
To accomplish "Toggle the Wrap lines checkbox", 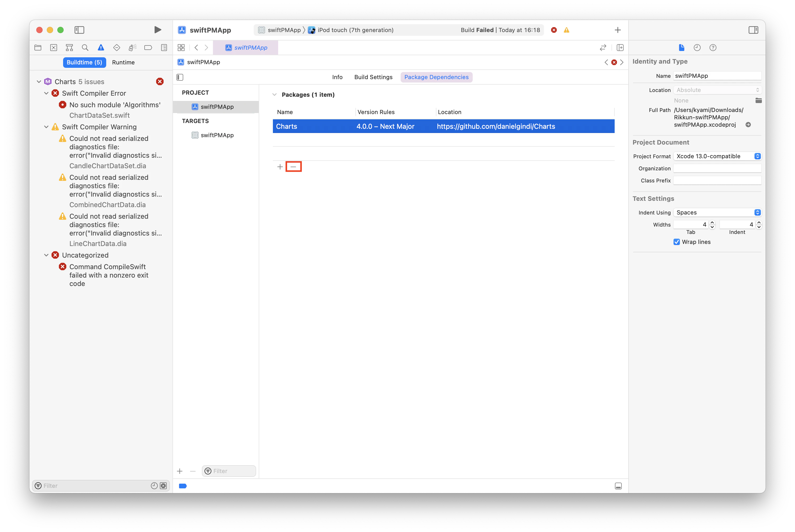I will pos(677,242).
